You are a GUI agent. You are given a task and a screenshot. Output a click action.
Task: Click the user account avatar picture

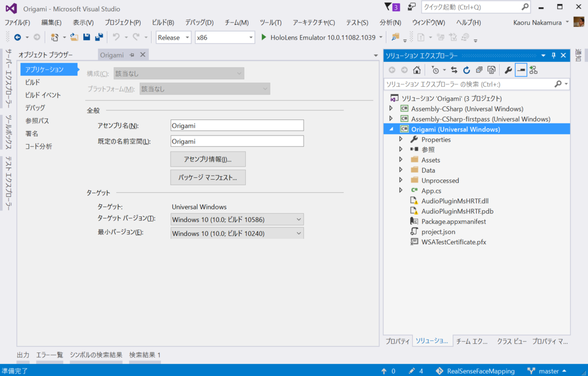(579, 22)
